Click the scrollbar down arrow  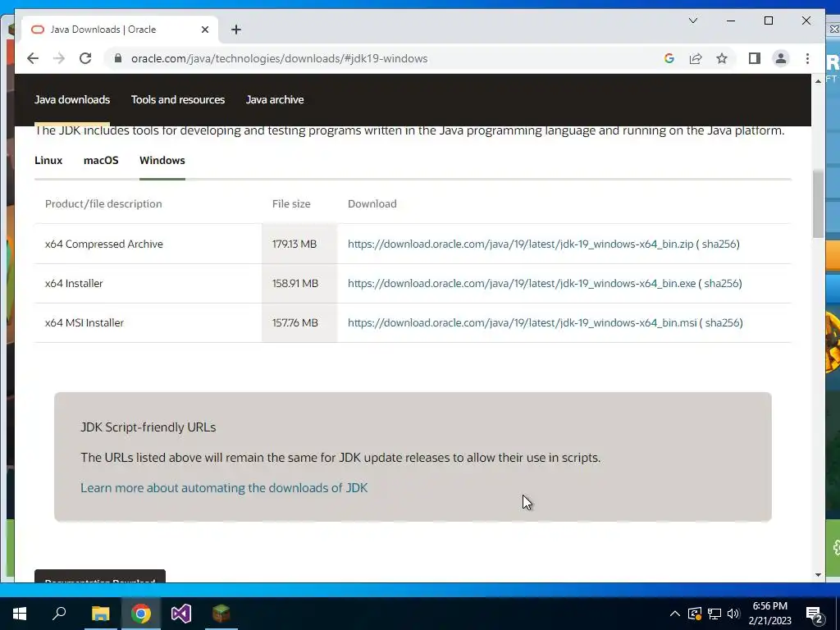click(818, 575)
